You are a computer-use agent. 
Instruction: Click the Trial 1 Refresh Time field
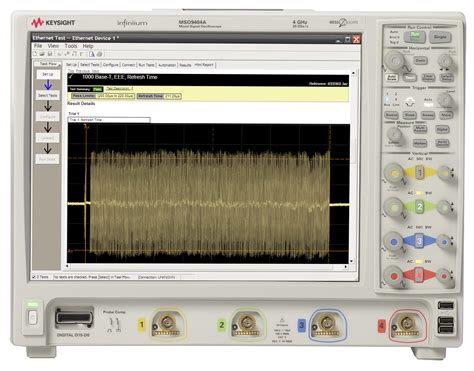coord(109,120)
